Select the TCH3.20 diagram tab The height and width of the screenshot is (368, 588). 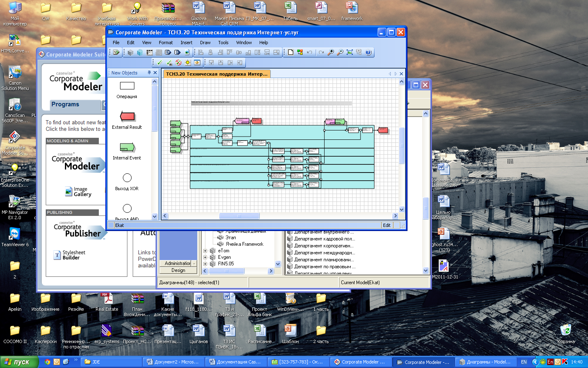[216, 74]
